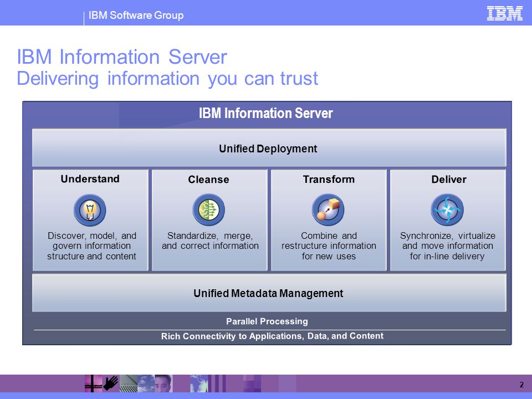This screenshot has height=399, width=532.
Task: Click the slide title 'IBM Information Server'
Action: point(122,57)
